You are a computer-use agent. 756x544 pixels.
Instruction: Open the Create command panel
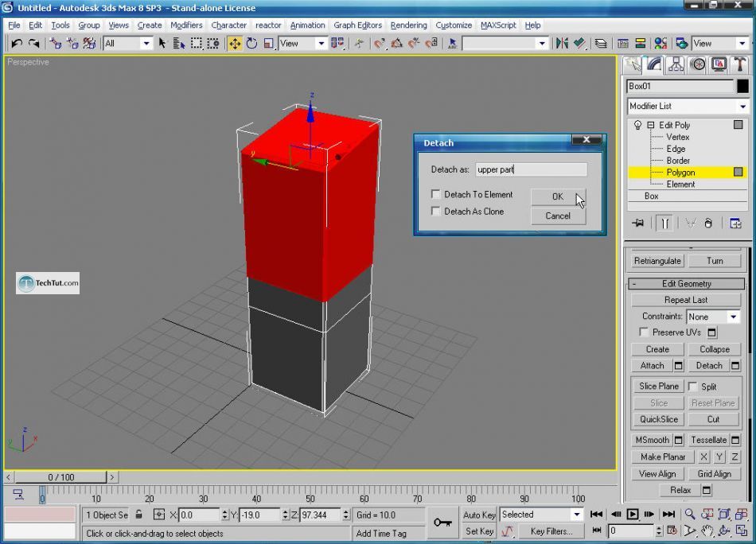[x=631, y=64]
